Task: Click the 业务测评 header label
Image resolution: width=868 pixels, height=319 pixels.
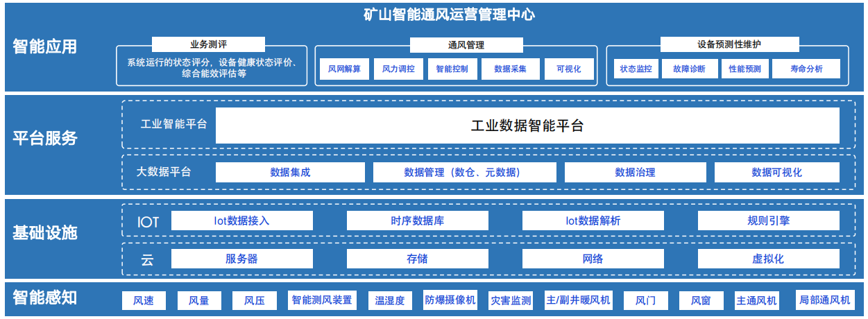Action: point(209,44)
